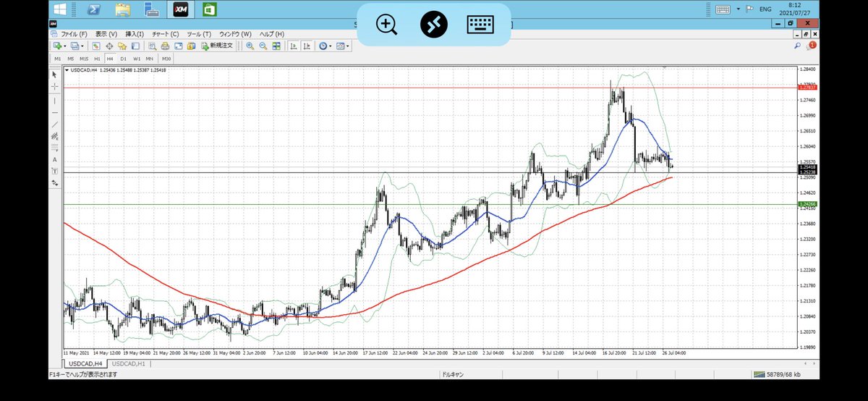Zoom out the chart with magnifier minus
Viewport: 868px width, 401px height.
pos(263,46)
